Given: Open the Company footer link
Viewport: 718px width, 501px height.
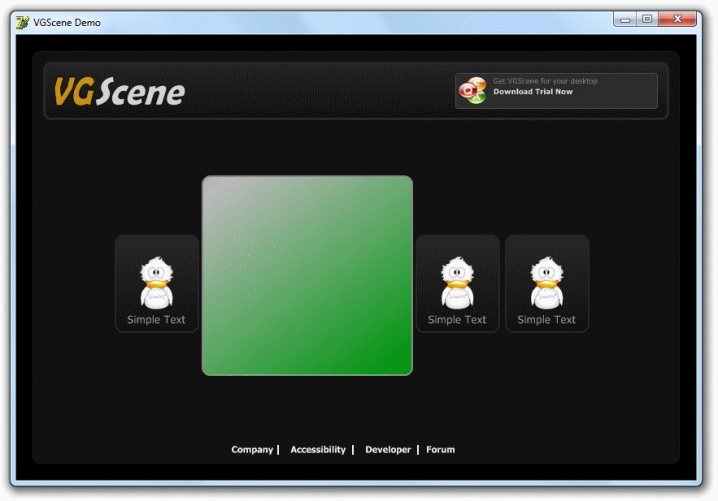Looking at the screenshot, I should pos(252,450).
